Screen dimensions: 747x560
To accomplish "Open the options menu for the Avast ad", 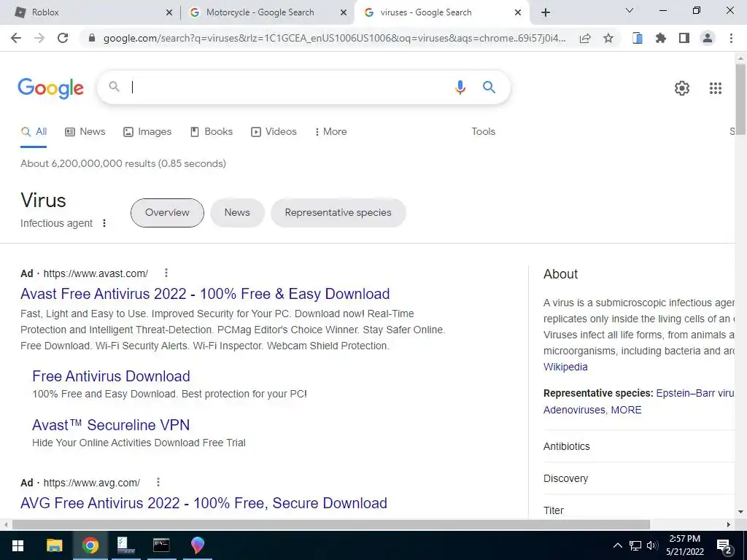I will 166,273.
